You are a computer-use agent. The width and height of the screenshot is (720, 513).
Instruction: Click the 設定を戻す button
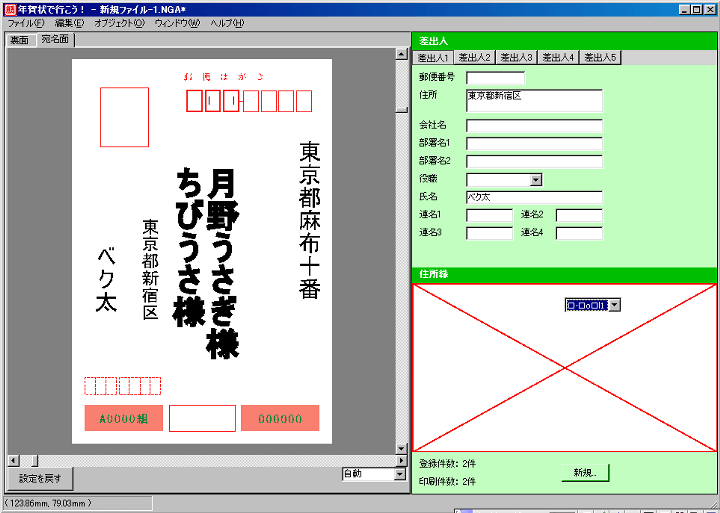coord(40,479)
